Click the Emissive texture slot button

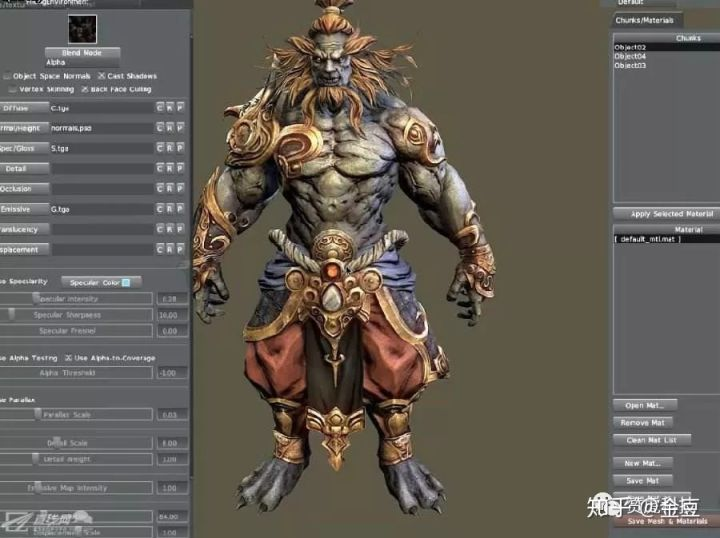pos(24,209)
